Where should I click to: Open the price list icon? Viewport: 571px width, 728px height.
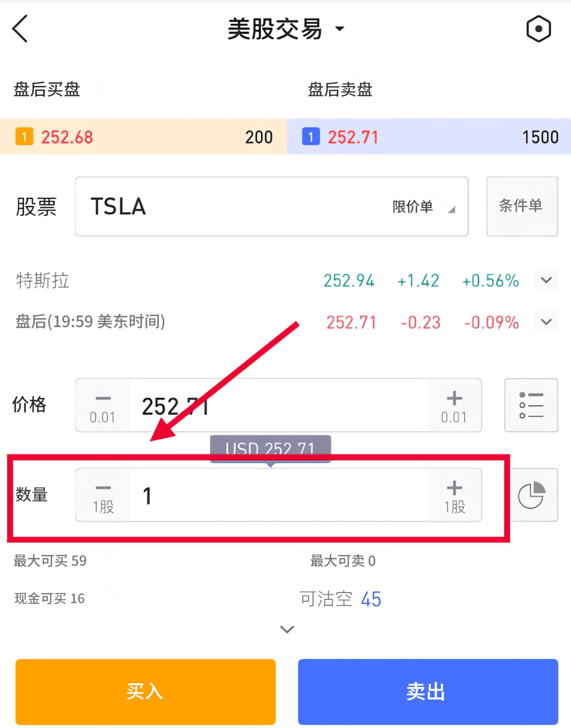531,405
